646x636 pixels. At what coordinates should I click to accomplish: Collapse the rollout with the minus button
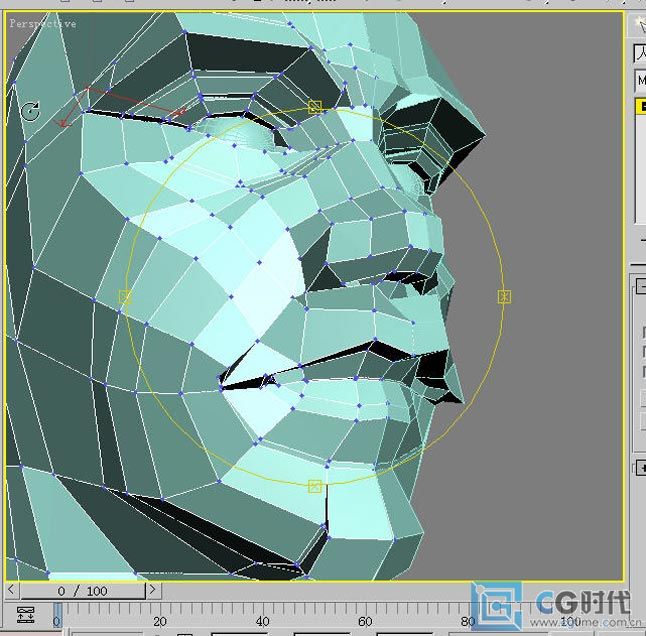pyautogui.click(x=641, y=285)
